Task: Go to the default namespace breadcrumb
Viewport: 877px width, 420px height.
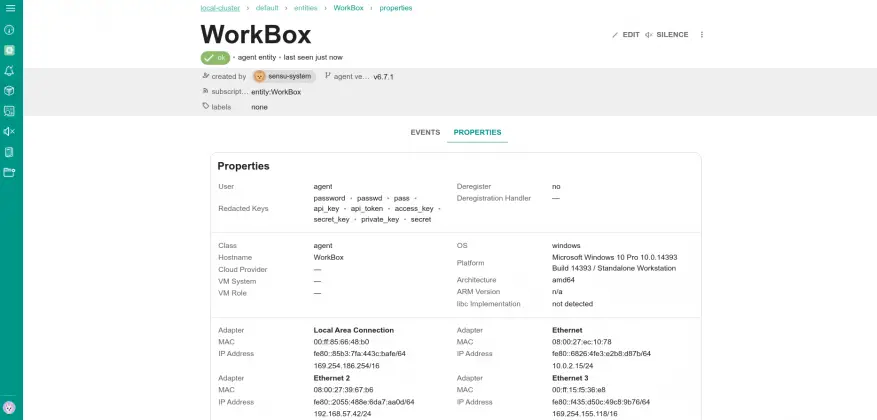Action: pos(267,8)
